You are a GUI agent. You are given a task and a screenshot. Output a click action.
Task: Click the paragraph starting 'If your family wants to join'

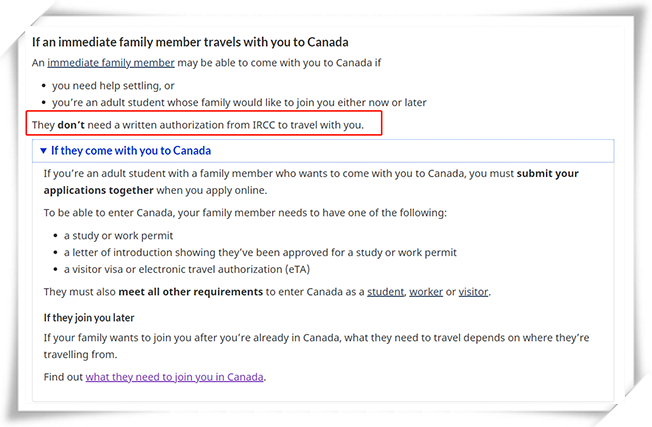point(316,346)
